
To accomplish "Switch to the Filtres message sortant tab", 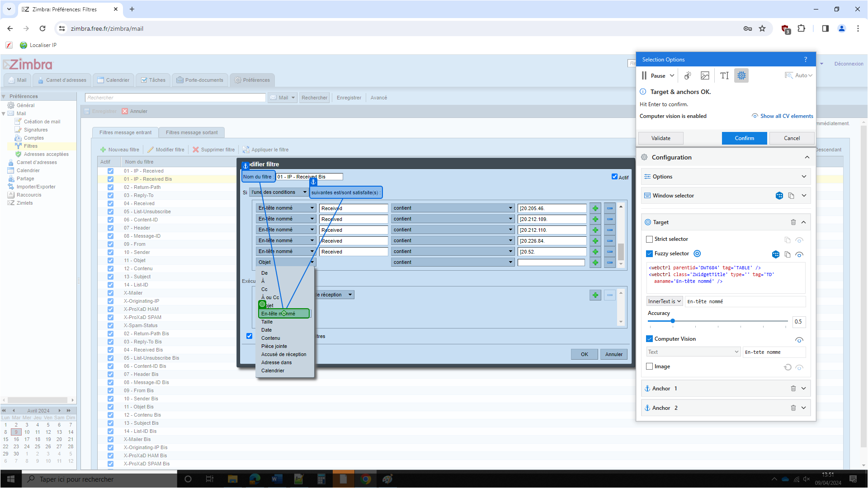I will [191, 132].
